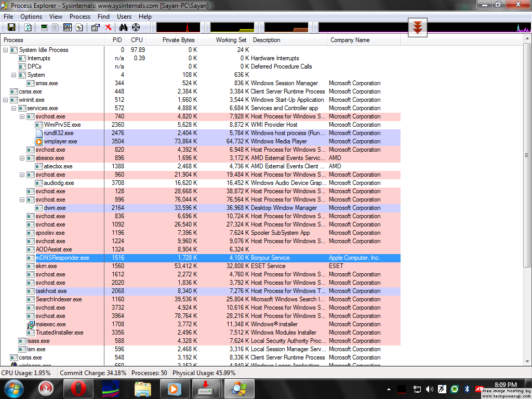This screenshot has width=532, height=399.
Task: Collapse svchost.exe PID 996 node
Action: pos(22,199)
